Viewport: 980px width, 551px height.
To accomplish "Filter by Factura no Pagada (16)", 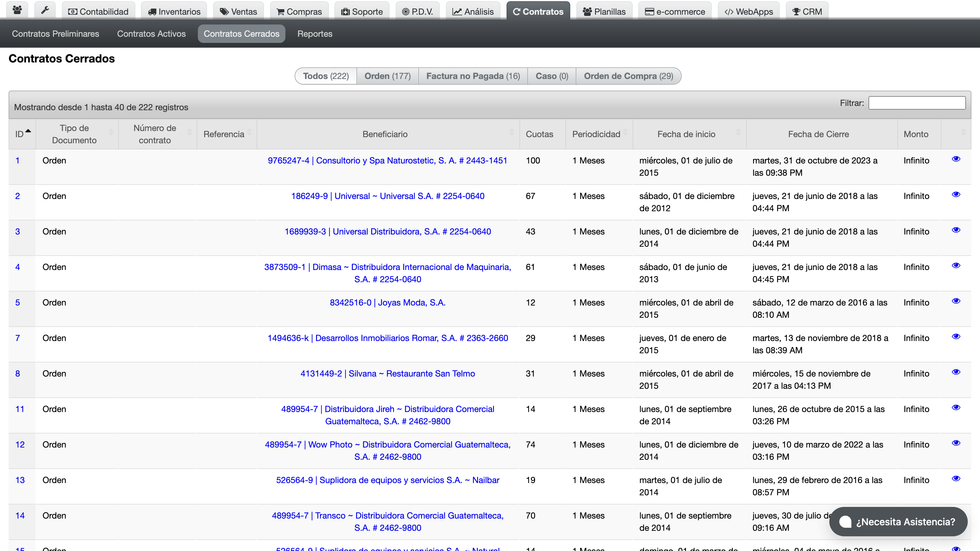I will coord(473,76).
